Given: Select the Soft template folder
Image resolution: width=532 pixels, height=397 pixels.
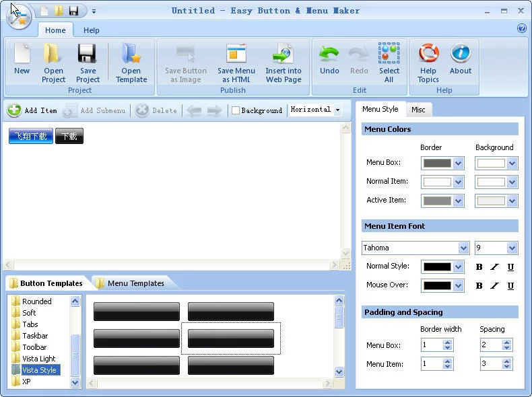Looking at the screenshot, I should click(29, 313).
